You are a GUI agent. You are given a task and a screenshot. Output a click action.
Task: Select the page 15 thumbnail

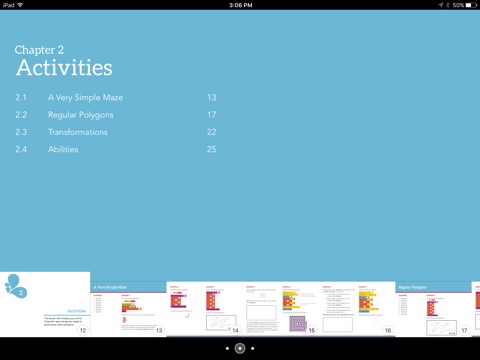[x=281, y=309]
